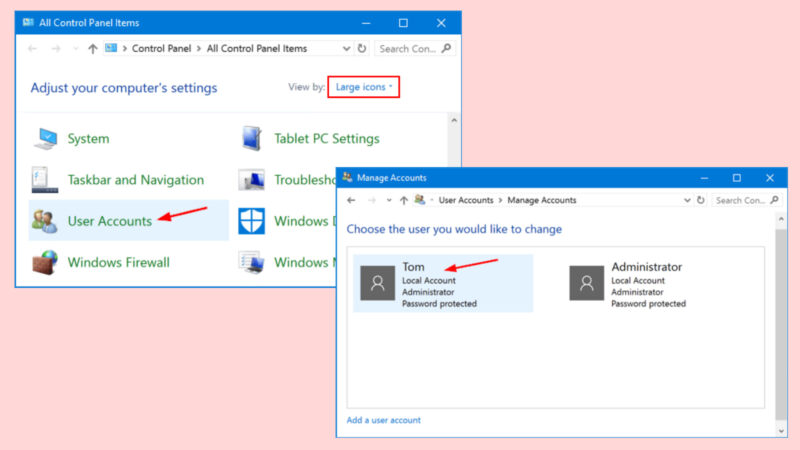The width and height of the screenshot is (800, 450).
Task: Click the Troubleshooting icon
Action: click(x=252, y=180)
